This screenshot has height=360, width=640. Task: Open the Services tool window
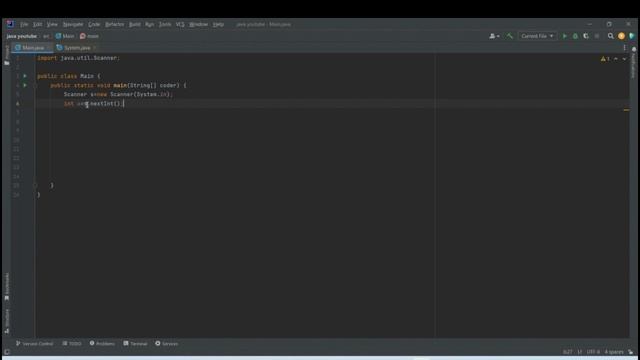[167, 344]
